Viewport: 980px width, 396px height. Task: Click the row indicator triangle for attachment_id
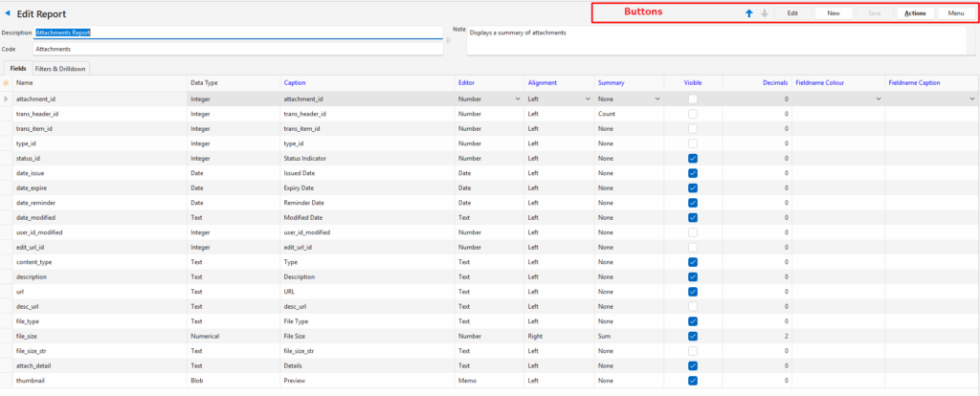point(7,99)
